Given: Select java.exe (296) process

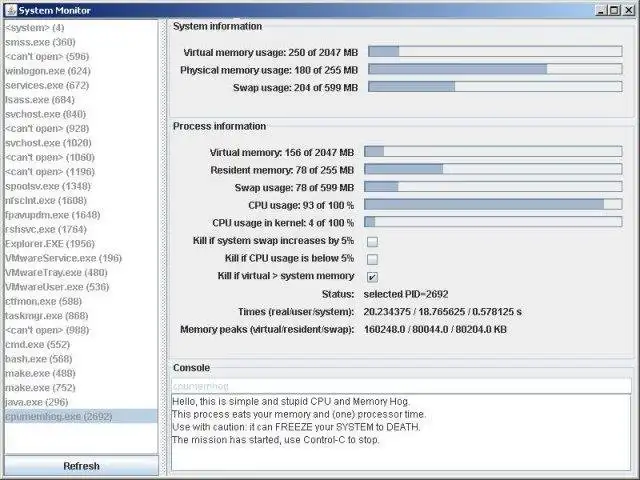Looking at the screenshot, I should pos(81,402).
